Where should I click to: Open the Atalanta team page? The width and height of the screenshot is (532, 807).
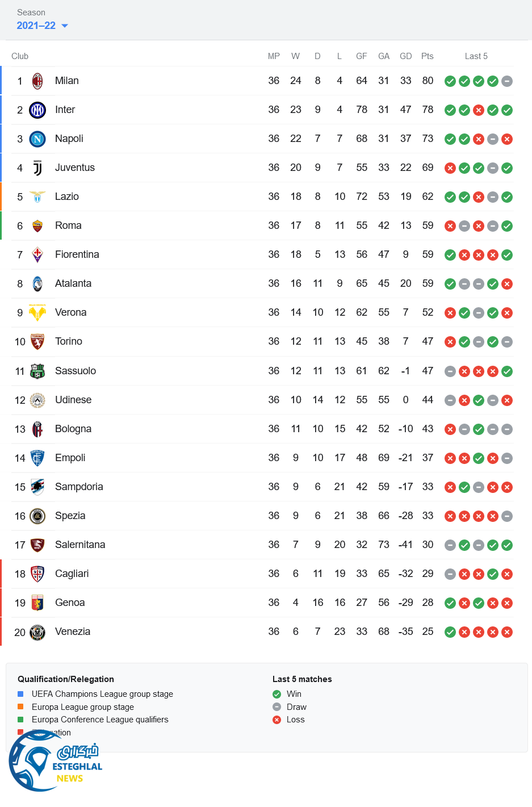[73, 283]
